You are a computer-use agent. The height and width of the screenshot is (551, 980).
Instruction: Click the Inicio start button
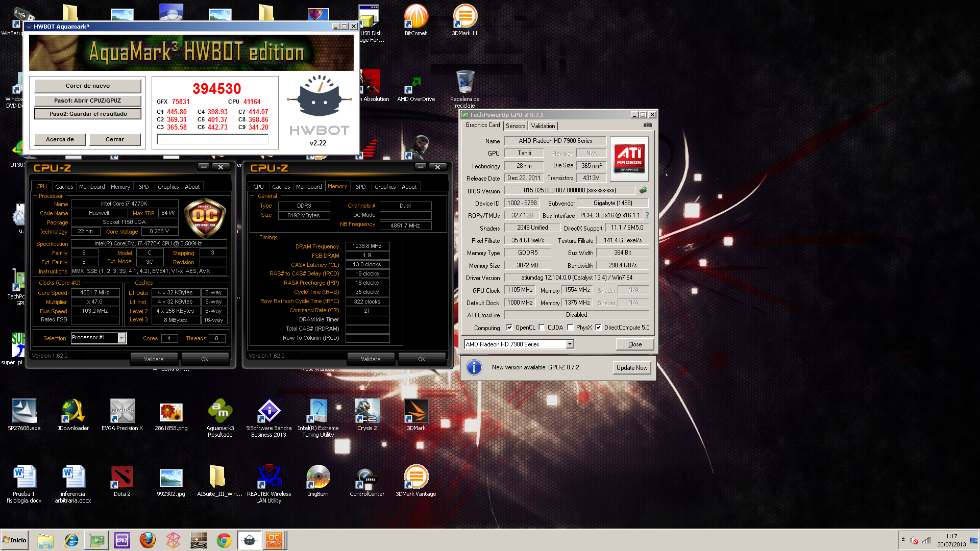[14, 540]
